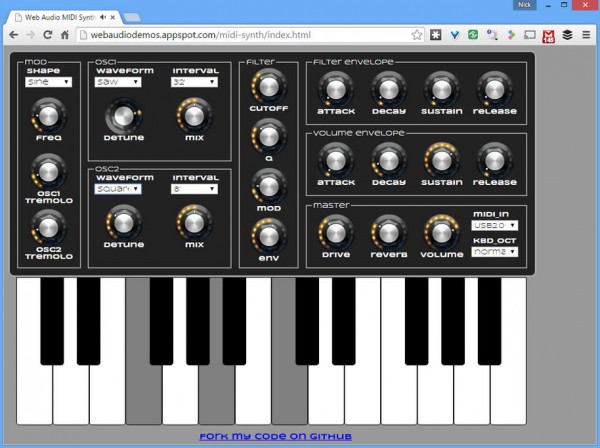
Task: Click the filter envelope release knob
Action: click(x=494, y=90)
